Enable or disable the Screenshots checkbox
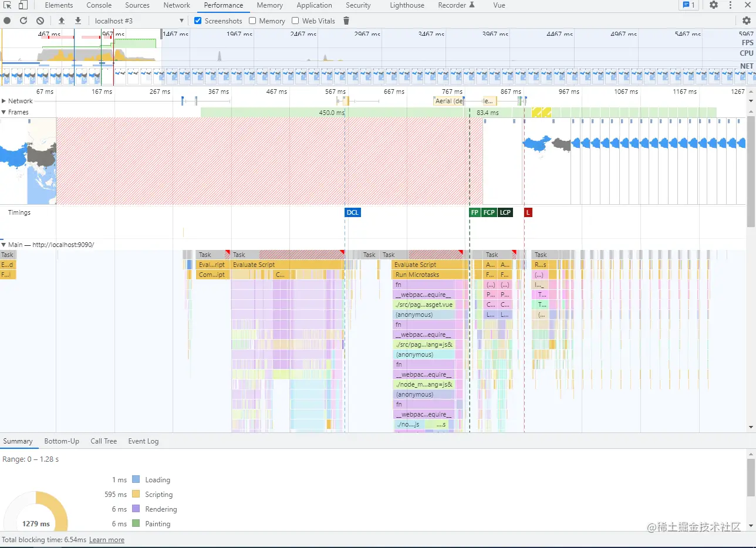The height and width of the screenshot is (548, 756). click(x=198, y=21)
